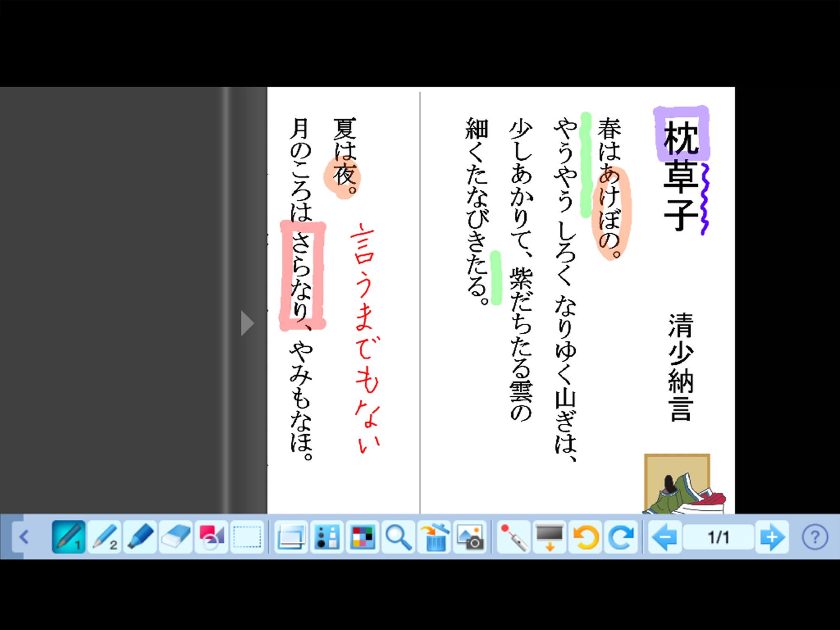Select Pen 2 tool
Screen dimensions: 840x630
coord(104,536)
